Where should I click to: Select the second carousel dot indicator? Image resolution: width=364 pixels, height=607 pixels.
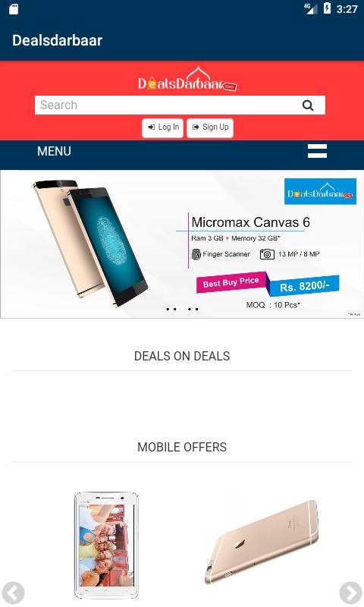[175, 309]
